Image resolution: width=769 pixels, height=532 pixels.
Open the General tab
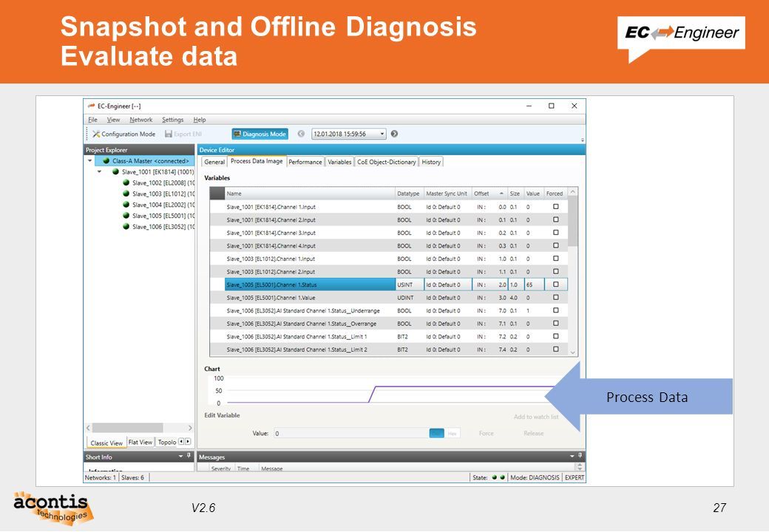pyautogui.click(x=214, y=162)
